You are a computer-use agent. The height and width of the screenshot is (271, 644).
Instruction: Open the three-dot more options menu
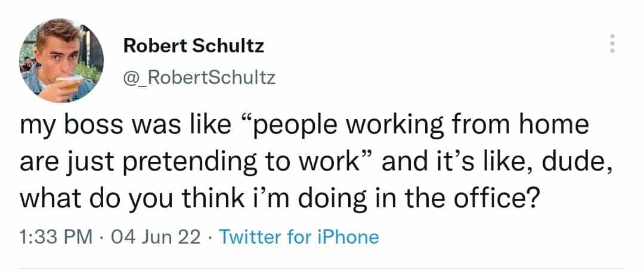pyautogui.click(x=609, y=43)
